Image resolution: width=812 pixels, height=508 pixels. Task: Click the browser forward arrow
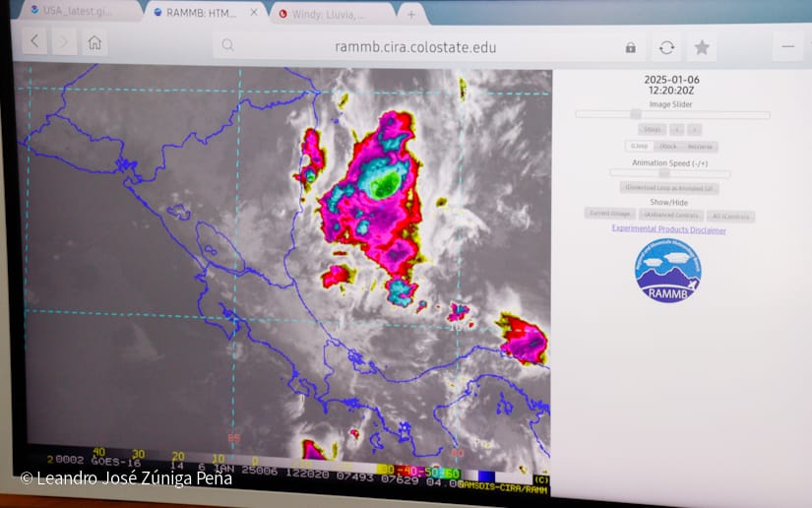64,42
